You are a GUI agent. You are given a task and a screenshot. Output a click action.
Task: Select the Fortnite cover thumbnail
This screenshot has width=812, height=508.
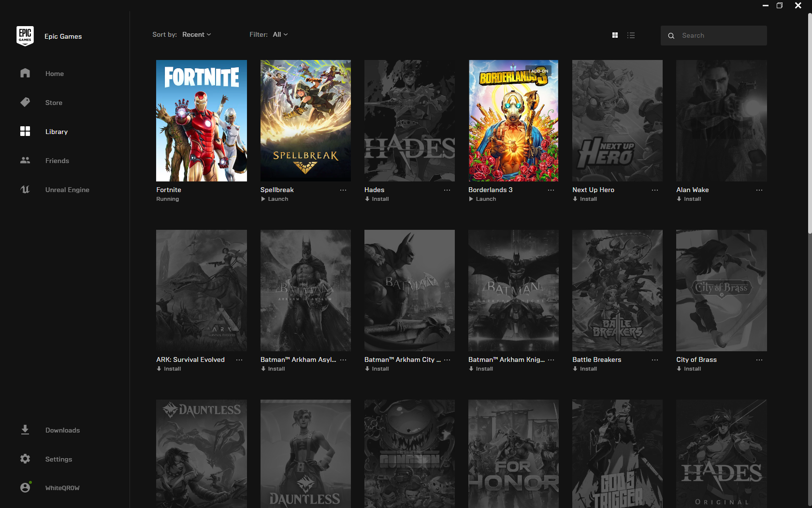tap(202, 120)
